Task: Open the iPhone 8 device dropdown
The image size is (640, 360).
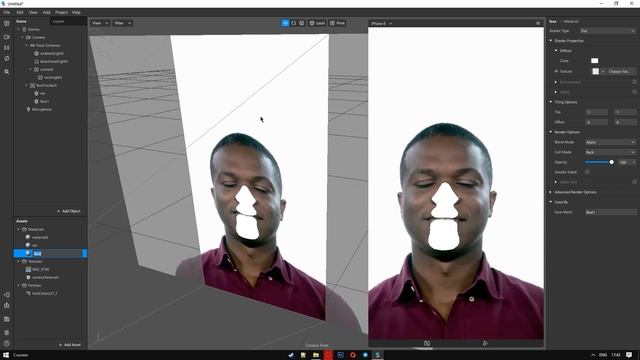Action: (381, 24)
